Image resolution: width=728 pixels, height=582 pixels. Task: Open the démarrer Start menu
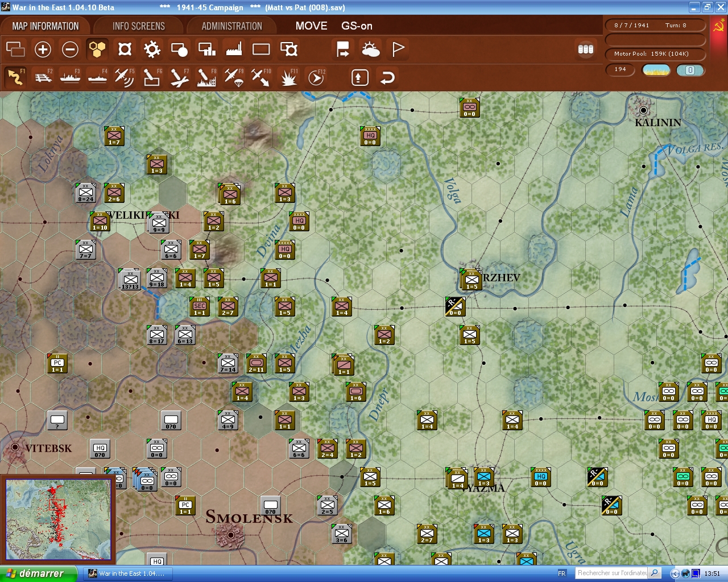pos(38,573)
